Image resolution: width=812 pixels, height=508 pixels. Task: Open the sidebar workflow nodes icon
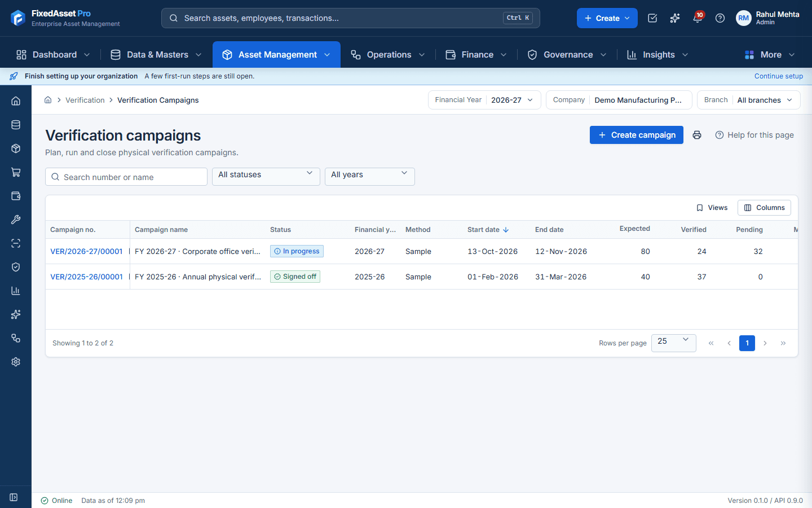16,338
